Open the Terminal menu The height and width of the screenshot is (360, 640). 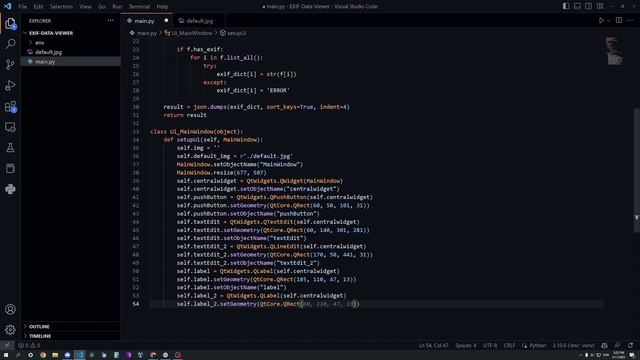coord(139,7)
